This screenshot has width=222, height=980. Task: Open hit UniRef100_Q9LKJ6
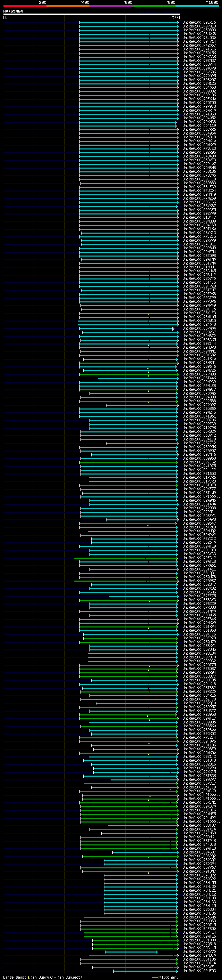[x=199, y=23]
